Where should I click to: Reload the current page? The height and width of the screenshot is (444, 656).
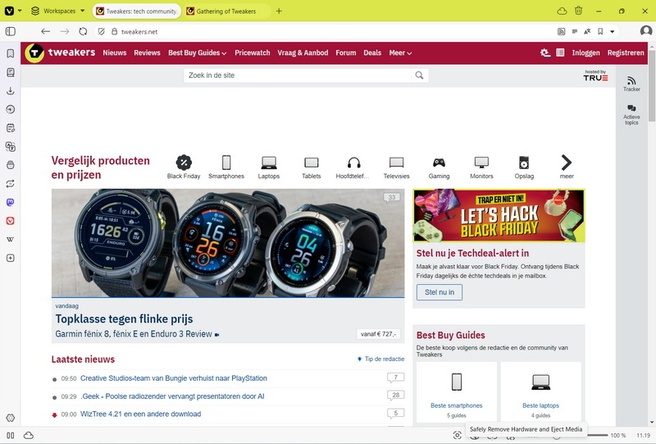coord(83,31)
